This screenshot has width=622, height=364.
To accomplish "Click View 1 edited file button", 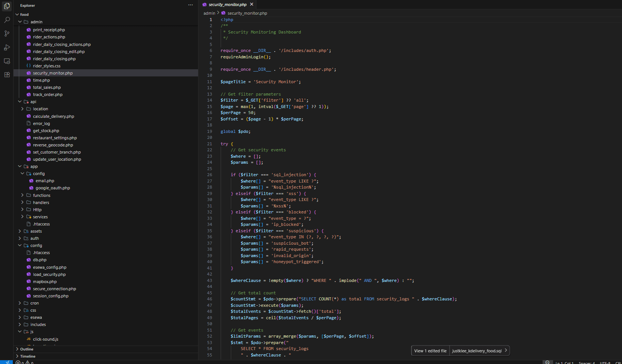I will [430, 351].
